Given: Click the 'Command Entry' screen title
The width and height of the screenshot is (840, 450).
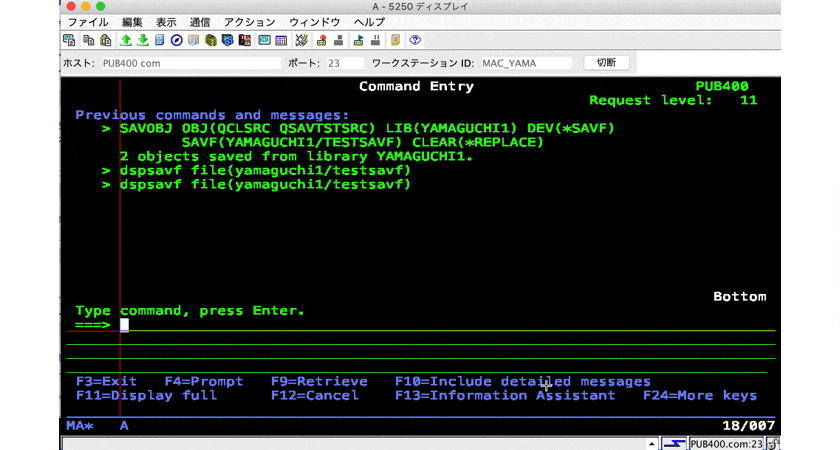Looking at the screenshot, I should [x=416, y=86].
